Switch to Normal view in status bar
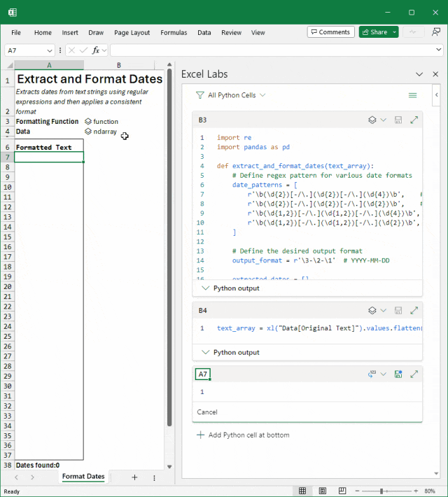 pos(302,491)
